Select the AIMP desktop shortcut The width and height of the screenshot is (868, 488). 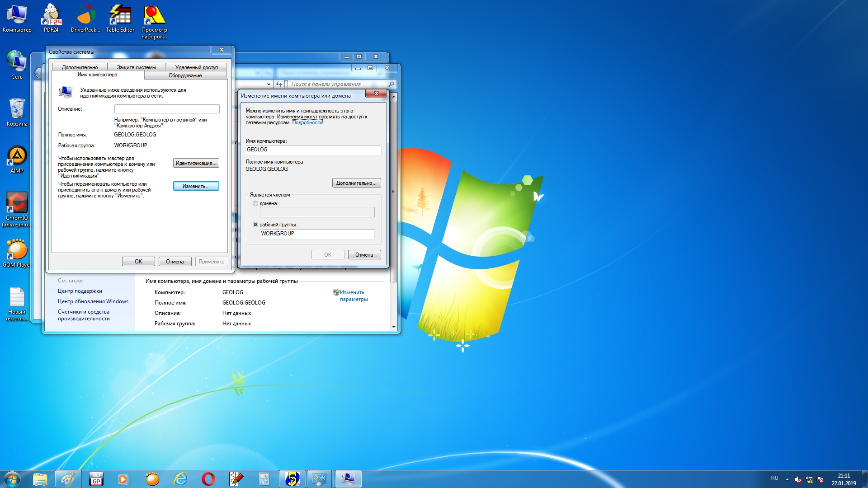click(x=17, y=159)
